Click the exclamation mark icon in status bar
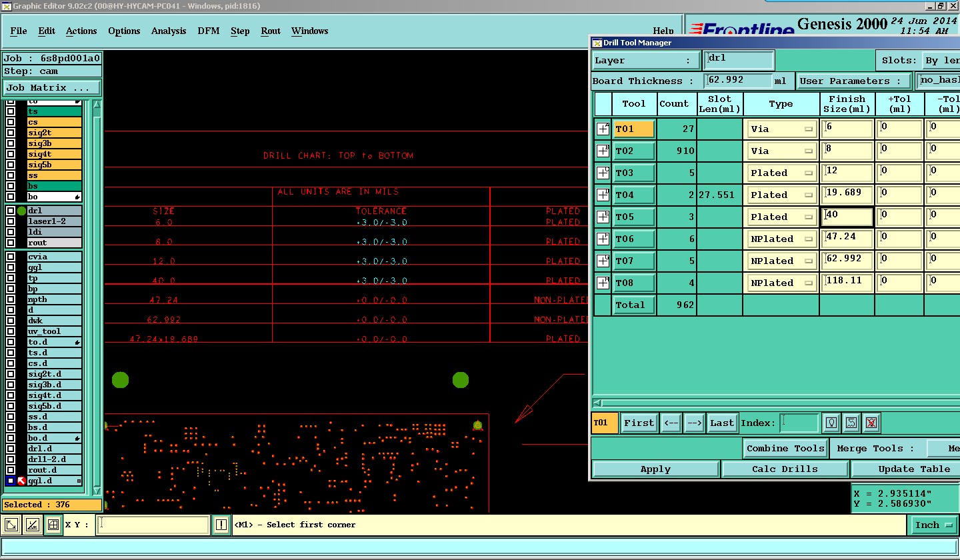The width and height of the screenshot is (960, 560). coord(221,525)
